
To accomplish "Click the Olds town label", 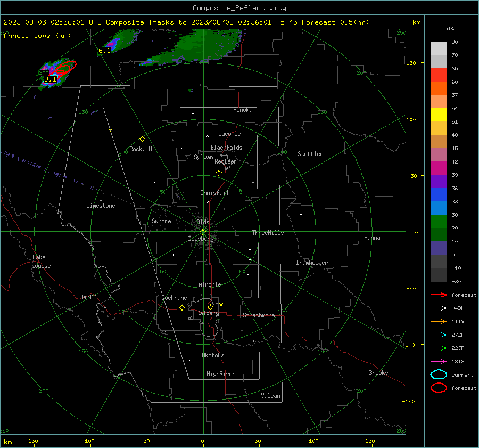I will click(203, 222).
